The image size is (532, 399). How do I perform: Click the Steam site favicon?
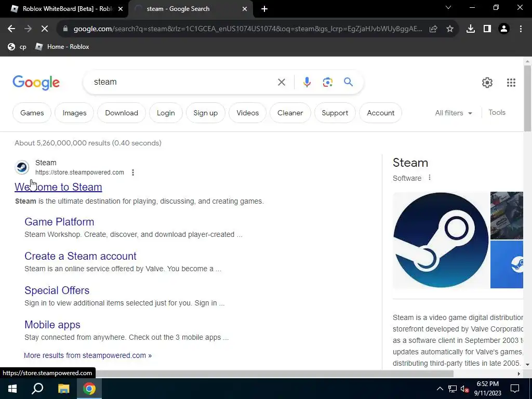(x=22, y=167)
